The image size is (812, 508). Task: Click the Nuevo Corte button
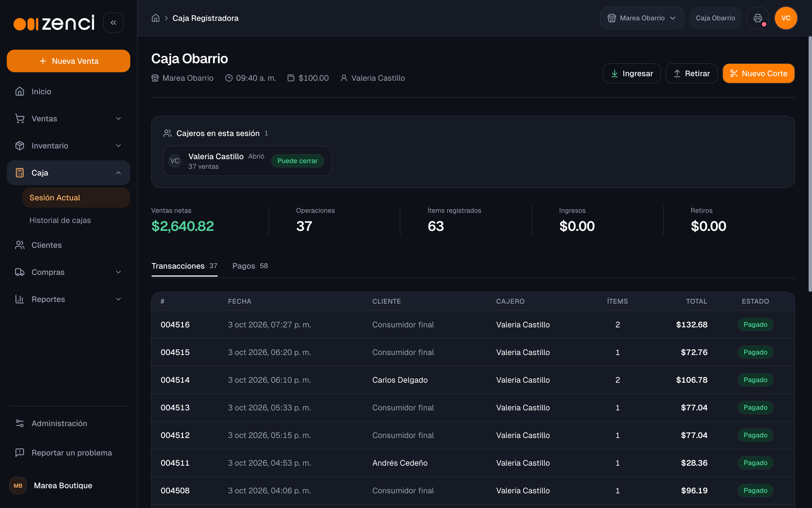pyautogui.click(x=758, y=73)
